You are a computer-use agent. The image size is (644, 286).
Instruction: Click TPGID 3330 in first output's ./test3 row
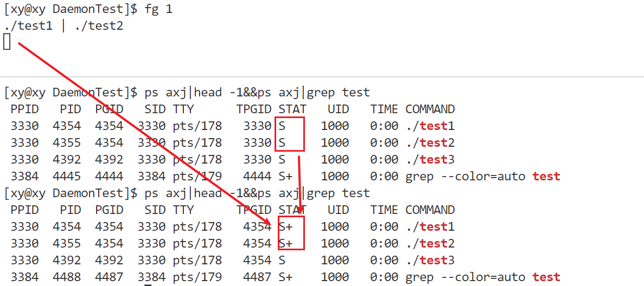tap(257, 160)
